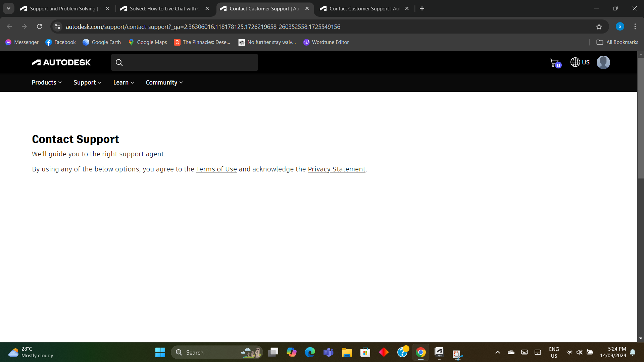Screen dimensions: 644x362
Task: Expand the Products navigation dropdown
Action: [x=46, y=83]
